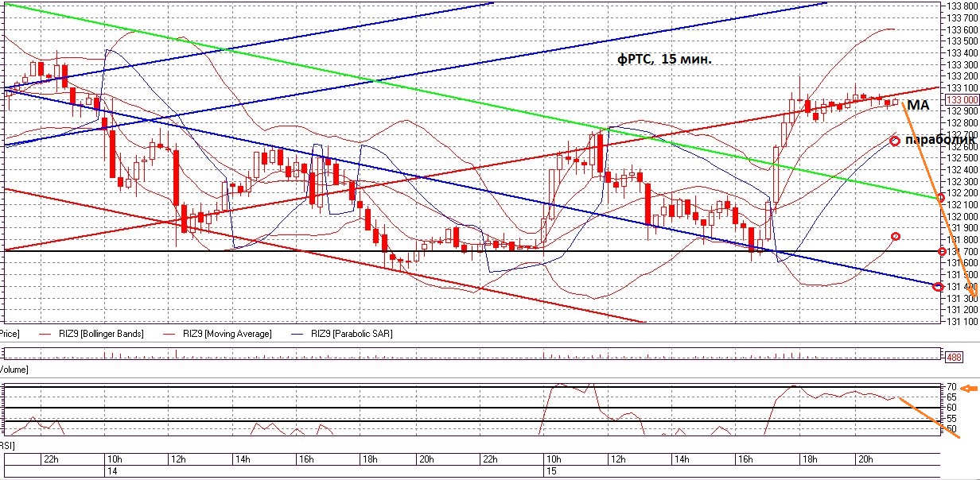This screenshot has width=980, height=480.
Task: Click the 133 500 price axis label
Action: click(961, 41)
